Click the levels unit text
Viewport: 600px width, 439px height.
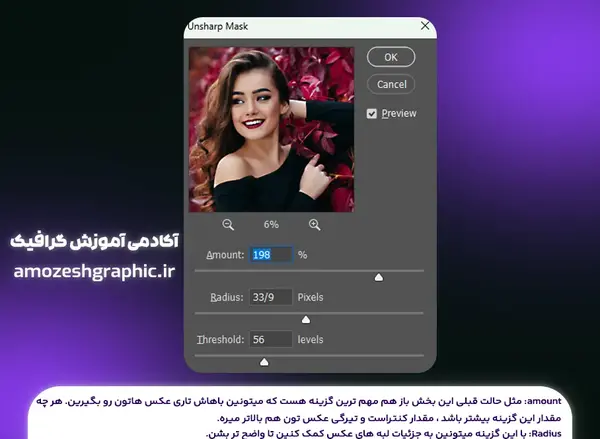coord(310,339)
